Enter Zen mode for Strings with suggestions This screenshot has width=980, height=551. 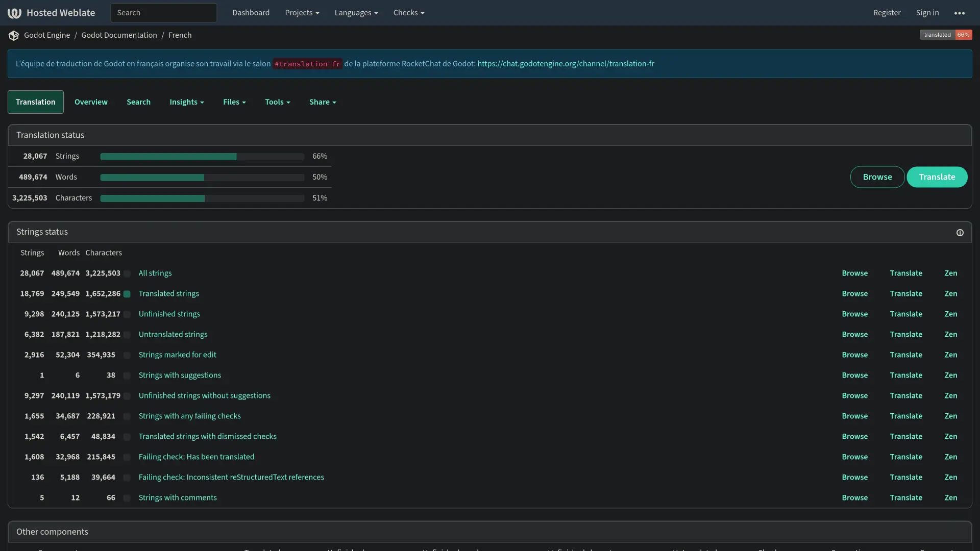click(x=951, y=375)
